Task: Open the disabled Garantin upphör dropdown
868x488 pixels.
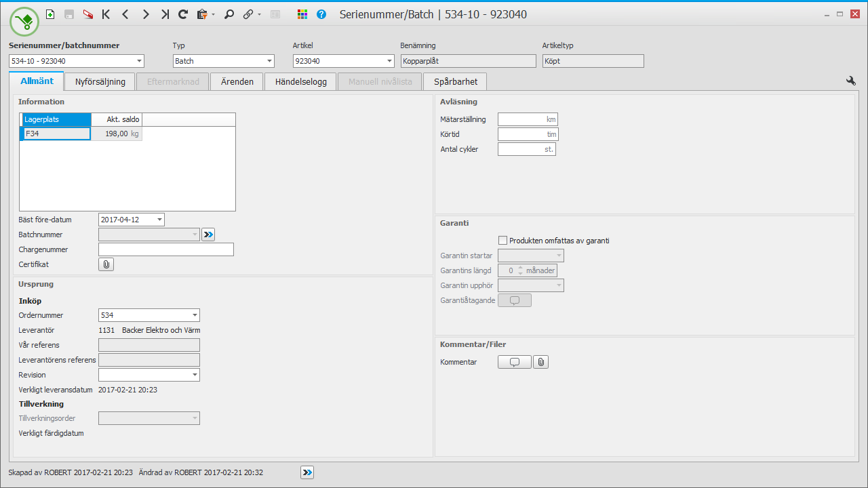Action: tap(559, 285)
